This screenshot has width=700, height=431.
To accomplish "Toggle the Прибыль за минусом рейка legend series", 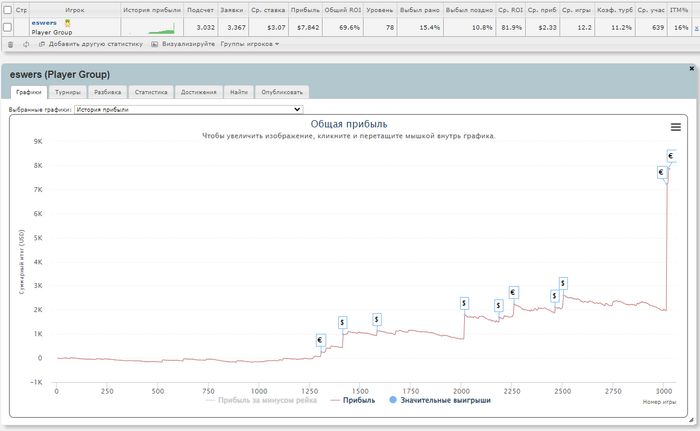I will click(x=261, y=400).
